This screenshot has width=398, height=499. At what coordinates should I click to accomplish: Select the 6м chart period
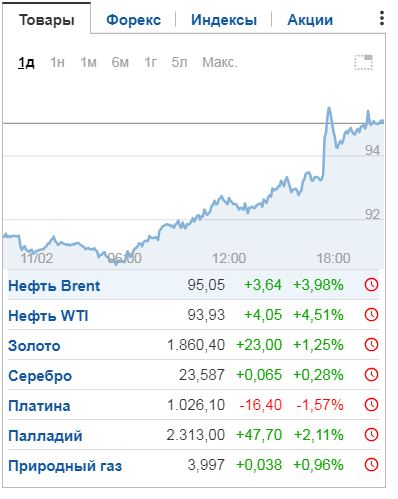120,62
